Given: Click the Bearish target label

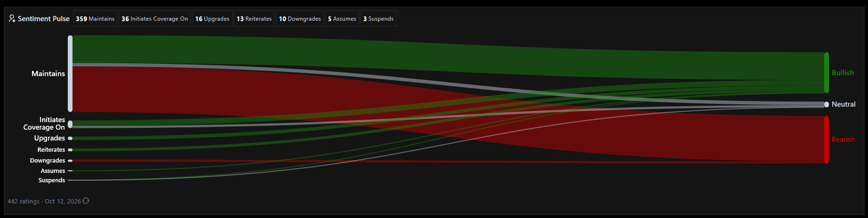Looking at the screenshot, I should tap(843, 140).
